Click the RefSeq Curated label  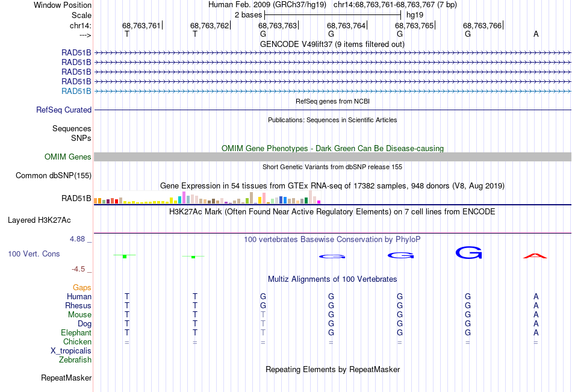[x=64, y=110]
